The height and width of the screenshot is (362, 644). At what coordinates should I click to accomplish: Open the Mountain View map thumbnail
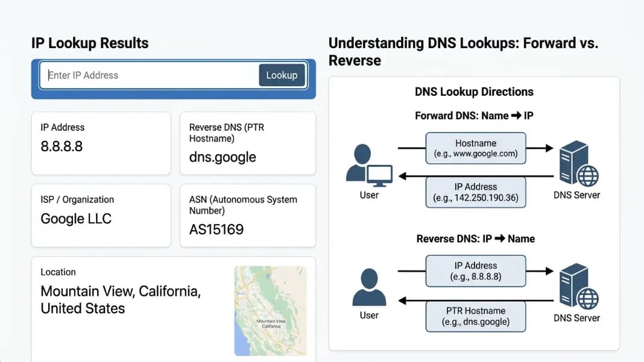(270, 311)
